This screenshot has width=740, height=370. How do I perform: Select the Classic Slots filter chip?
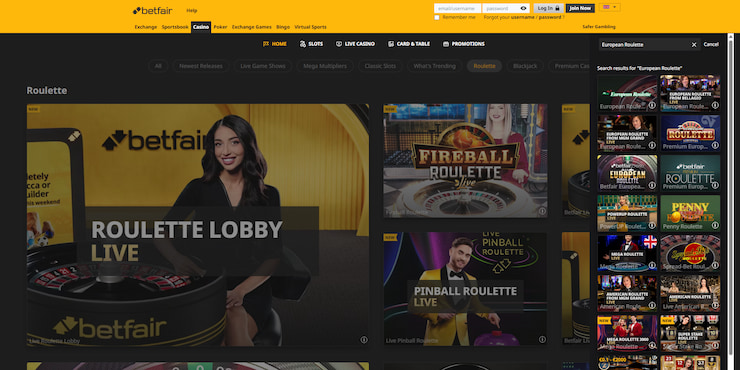point(380,66)
